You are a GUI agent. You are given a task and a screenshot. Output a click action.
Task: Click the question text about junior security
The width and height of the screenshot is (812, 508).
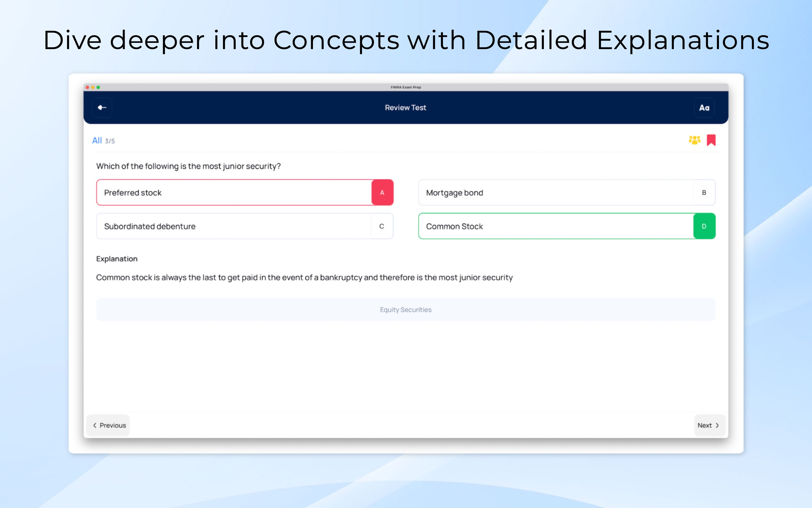click(189, 166)
